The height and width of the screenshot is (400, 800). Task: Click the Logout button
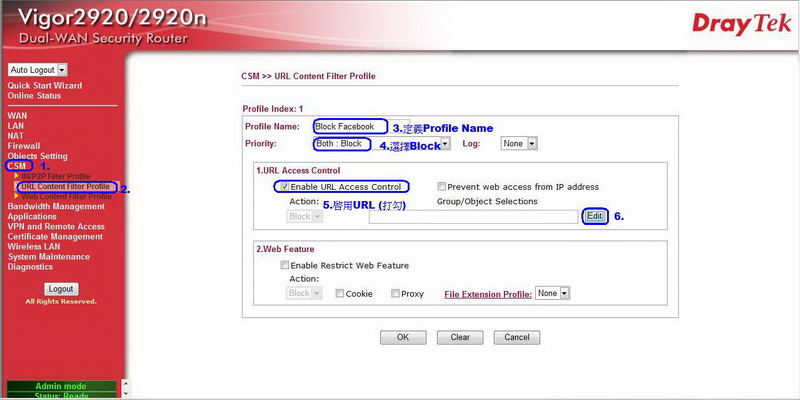(x=61, y=289)
